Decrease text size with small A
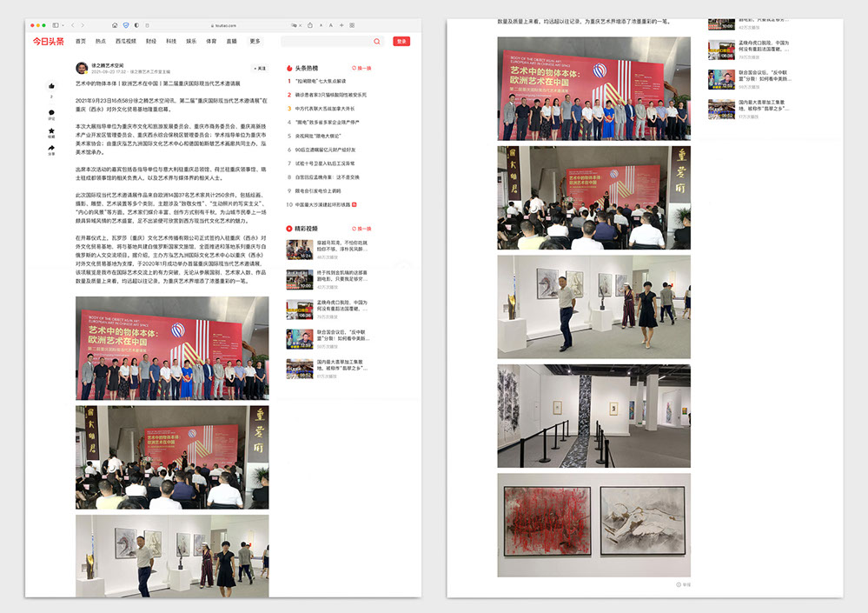 pos(321,25)
